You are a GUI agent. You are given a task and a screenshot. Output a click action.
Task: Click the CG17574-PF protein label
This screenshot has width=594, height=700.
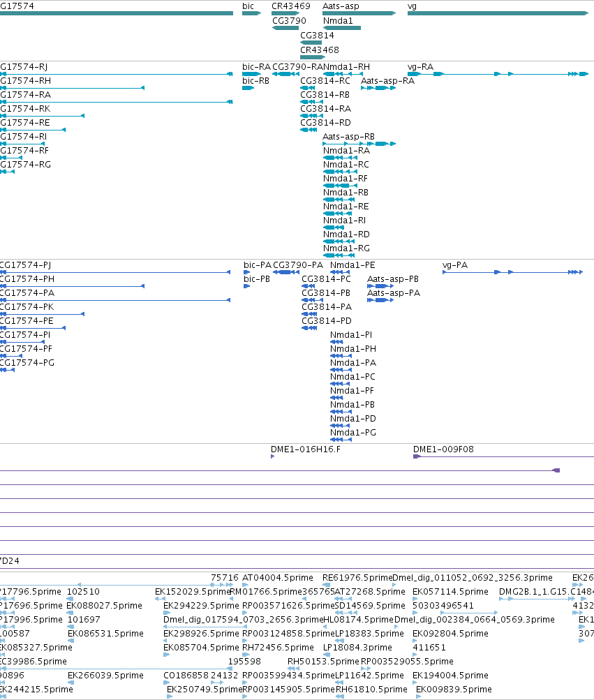pos(26,349)
